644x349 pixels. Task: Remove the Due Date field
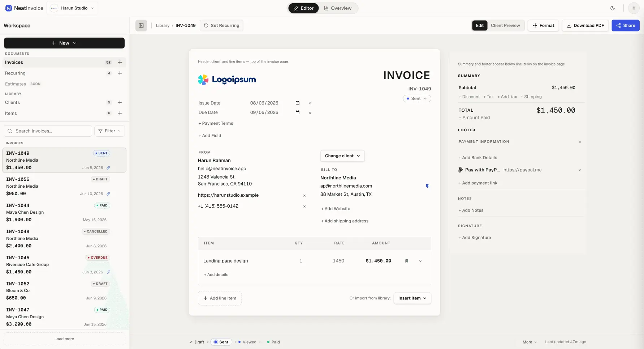[x=310, y=113]
